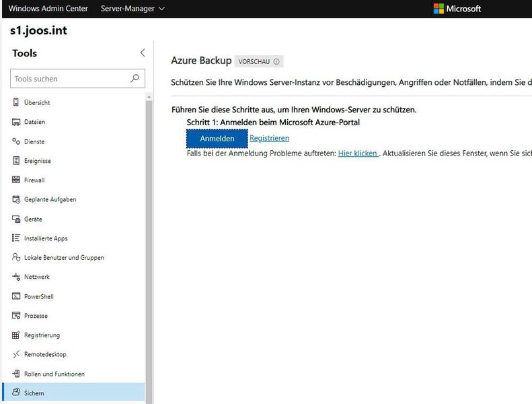This screenshot has height=404, width=532.
Task: Click the Geplante Aufgaben label
Action: coord(50,199)
